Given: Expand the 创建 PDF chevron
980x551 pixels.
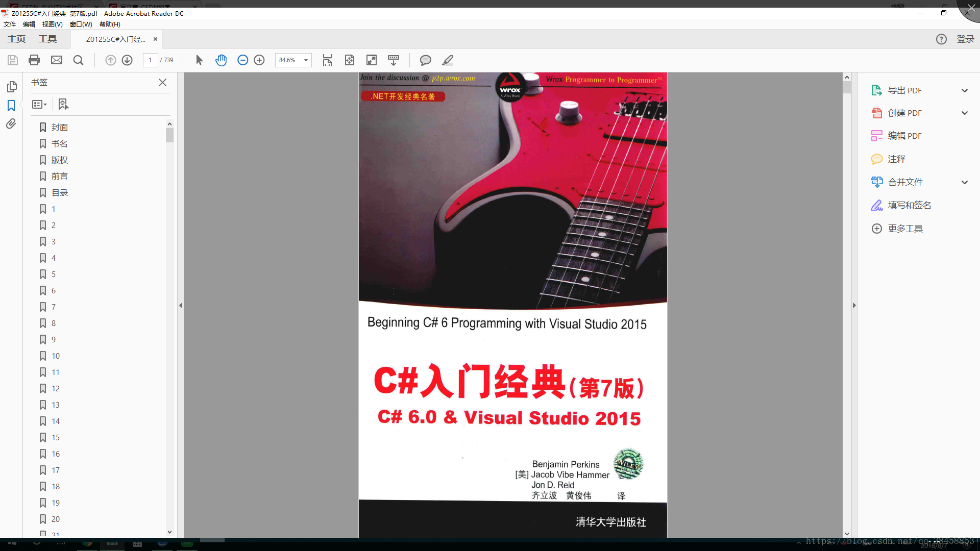Looking at the screenshot, I should tap(965, 113).
